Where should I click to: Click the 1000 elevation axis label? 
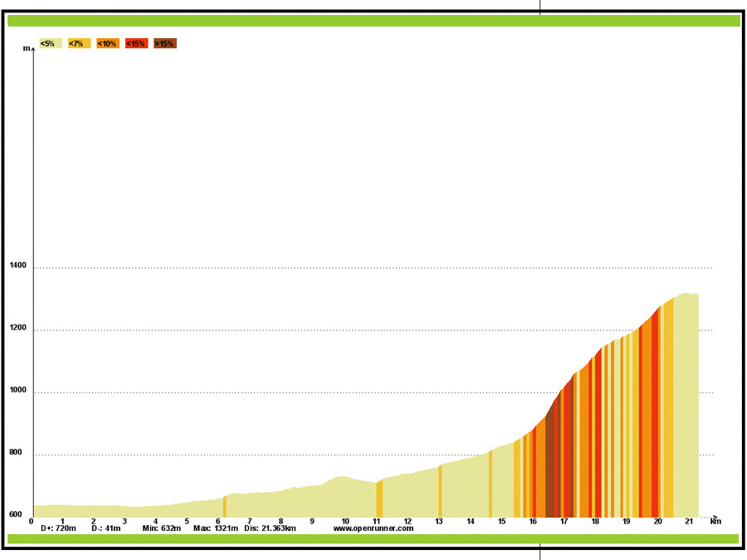[x=18, y=390]
